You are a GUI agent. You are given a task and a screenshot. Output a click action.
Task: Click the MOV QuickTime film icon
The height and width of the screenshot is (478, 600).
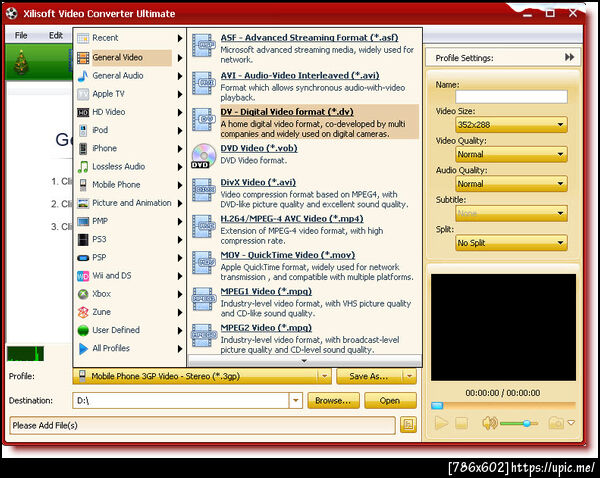click(x=202, y=263)
